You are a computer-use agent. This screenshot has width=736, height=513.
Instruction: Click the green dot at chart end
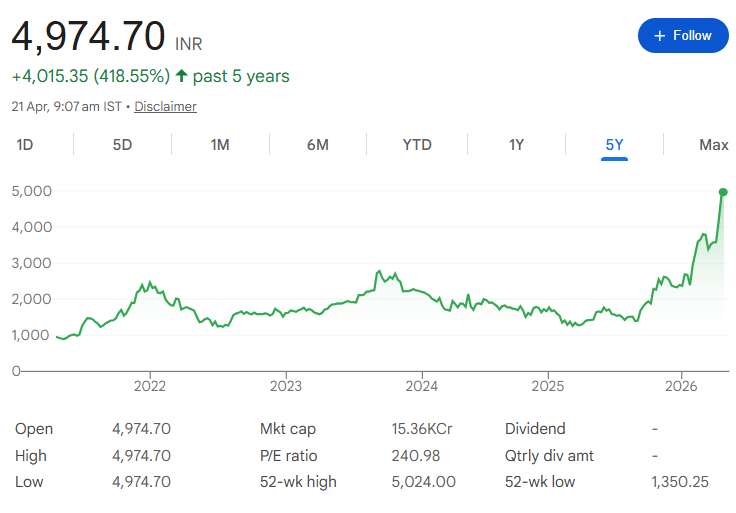point(723,192)
